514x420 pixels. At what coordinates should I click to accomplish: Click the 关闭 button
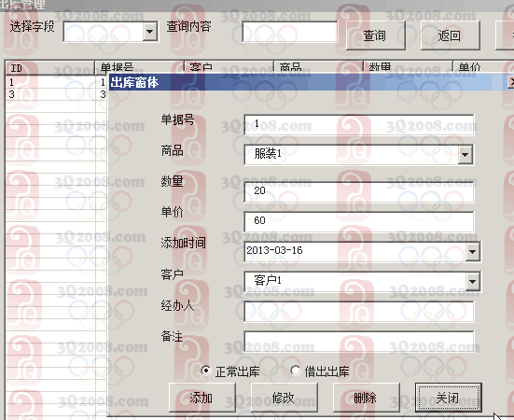point(448,398)
